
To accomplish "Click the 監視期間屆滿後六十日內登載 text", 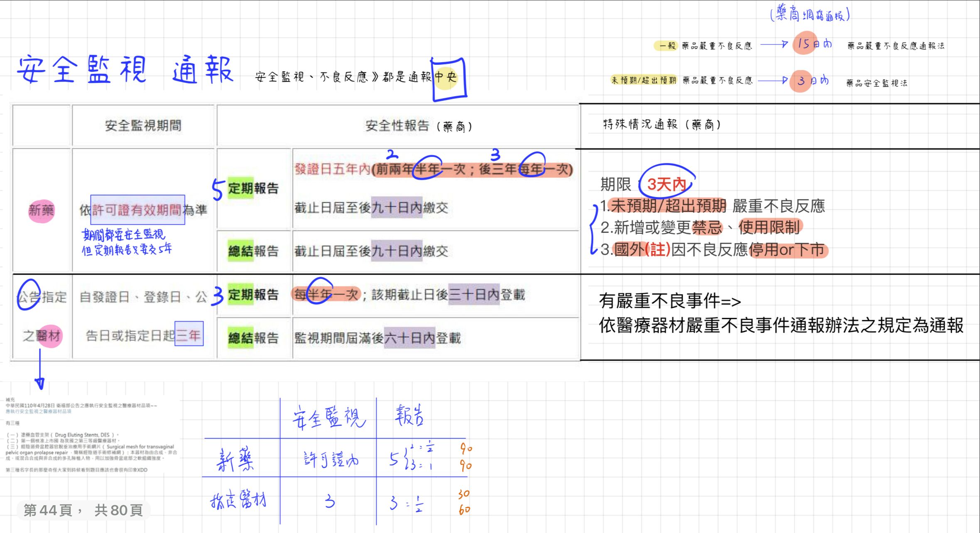I will tap(377, 338).
